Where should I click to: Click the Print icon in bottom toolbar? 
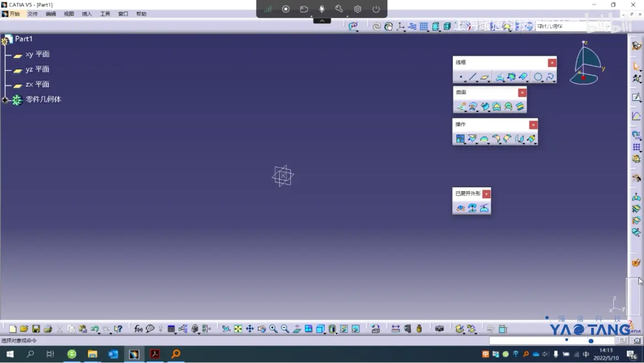pyautogui.click(x=48, y=329)
